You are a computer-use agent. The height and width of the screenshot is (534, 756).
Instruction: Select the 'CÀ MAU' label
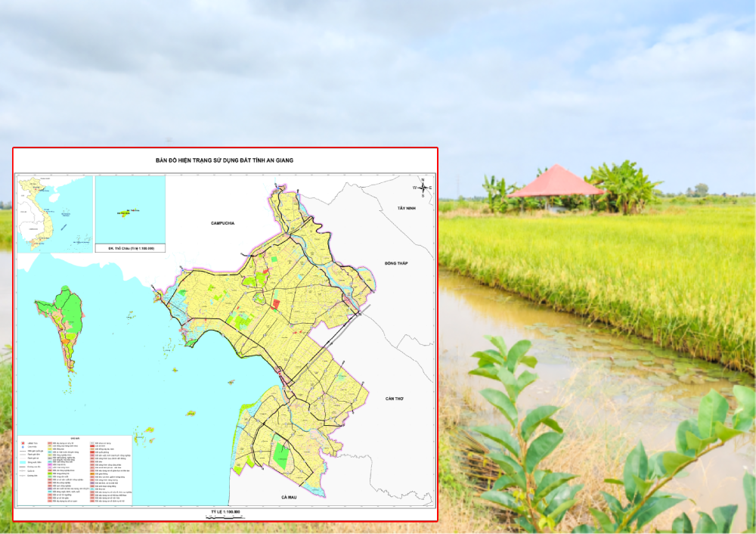(x=288, y=497)
